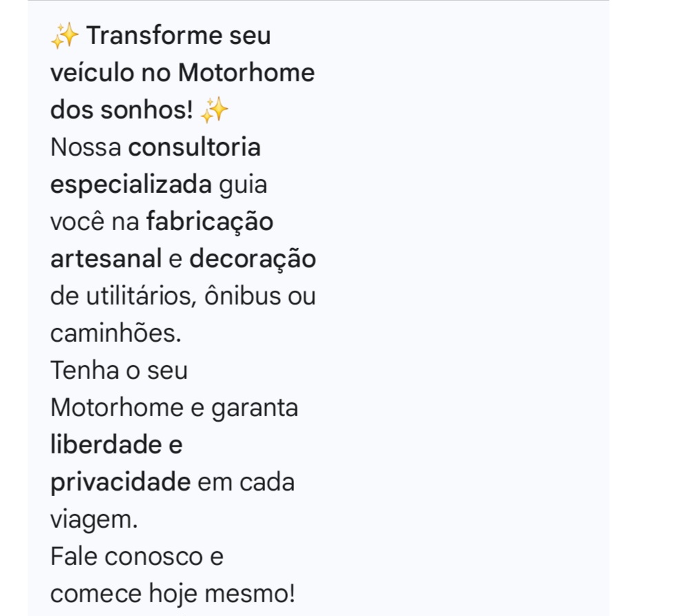Click the bold text "liberdade e"

click(116, 445)
